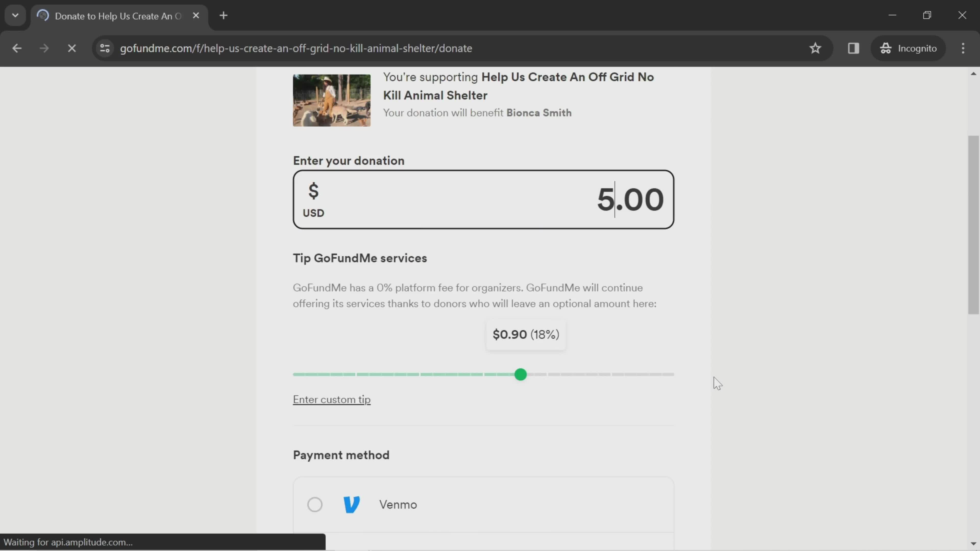Click the Venmo payment option label
980x551 pixels.
(398, 505)
